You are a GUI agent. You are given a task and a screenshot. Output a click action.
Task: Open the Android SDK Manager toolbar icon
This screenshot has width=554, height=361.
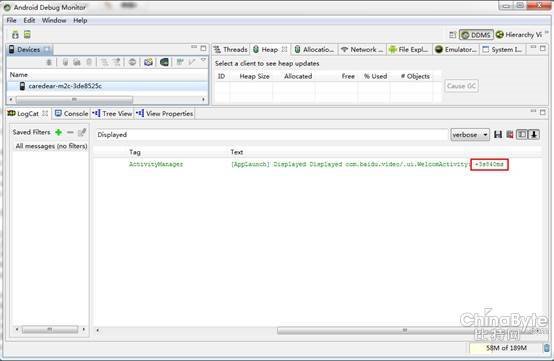tap(15, 35)
